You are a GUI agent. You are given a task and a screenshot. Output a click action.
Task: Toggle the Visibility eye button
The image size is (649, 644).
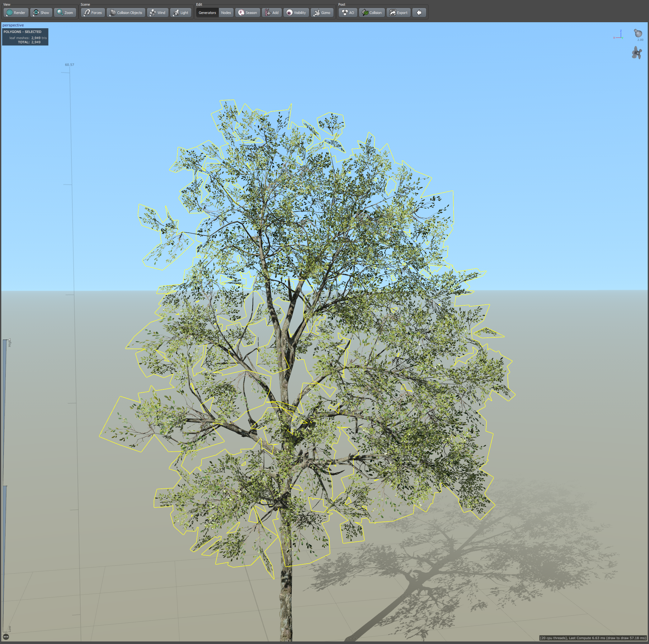(296, 13)
